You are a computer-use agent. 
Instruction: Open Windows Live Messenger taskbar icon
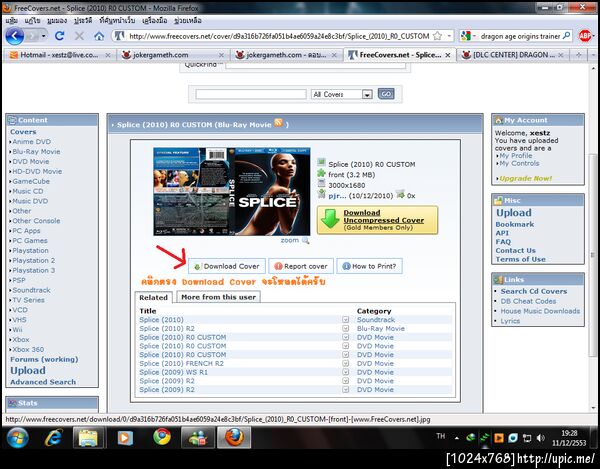(x=197, y=438)
